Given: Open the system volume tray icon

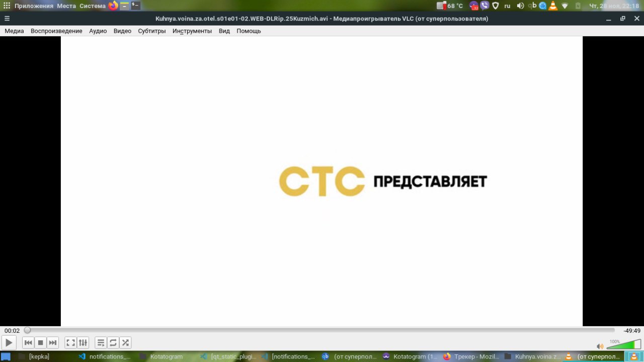Looking at the screenshot, I should [520, 6].
